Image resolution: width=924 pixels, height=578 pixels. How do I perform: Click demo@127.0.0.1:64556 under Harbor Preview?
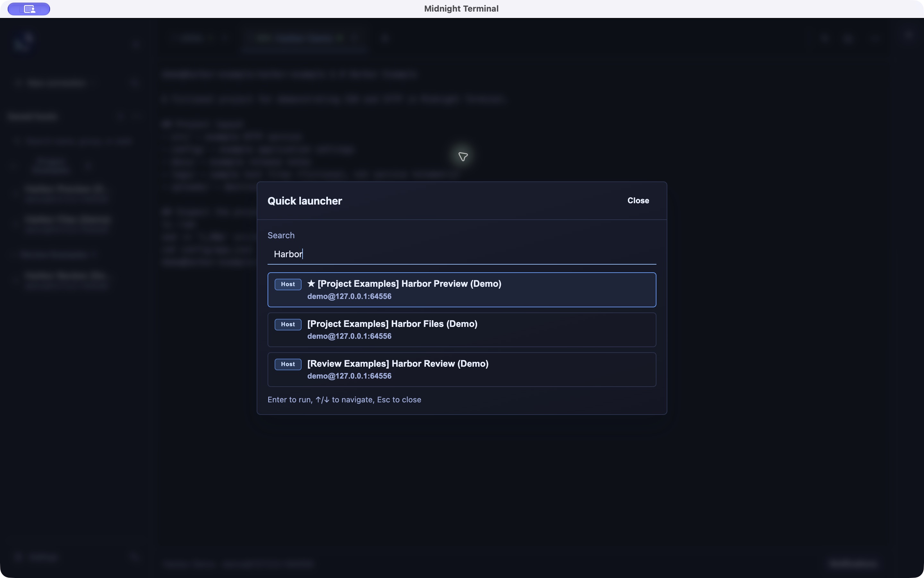click(349, 296)
